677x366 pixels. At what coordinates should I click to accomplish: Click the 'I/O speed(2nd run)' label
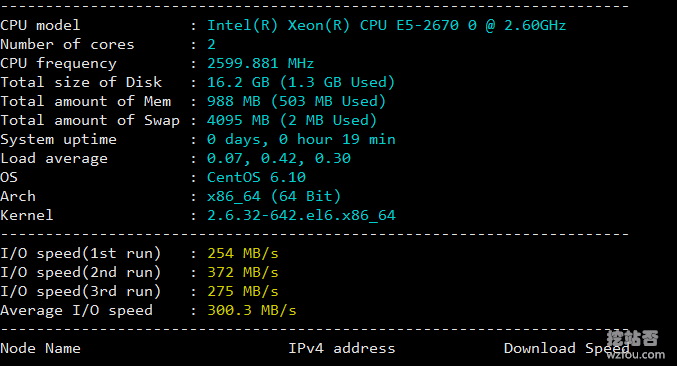tap(81, 272)
